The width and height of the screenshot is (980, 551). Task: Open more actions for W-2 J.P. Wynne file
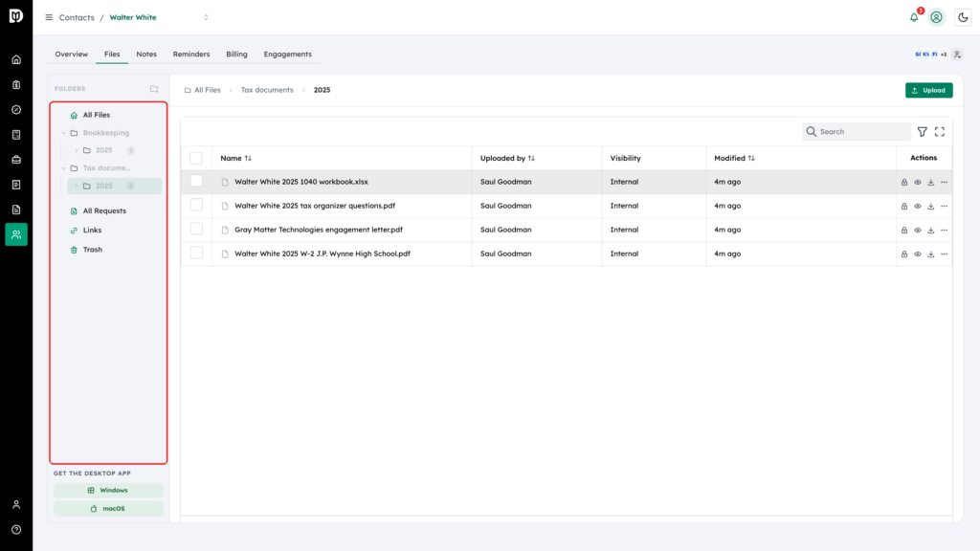pyautogui.click(x=945, y=254)
